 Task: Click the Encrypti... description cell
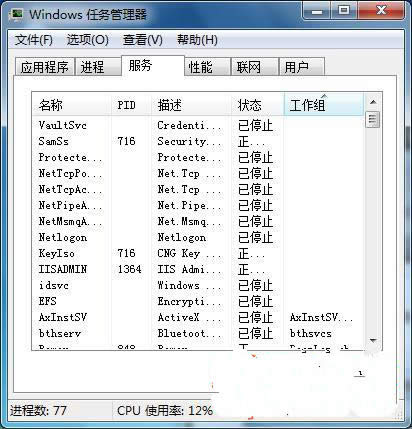pos(189,301)
